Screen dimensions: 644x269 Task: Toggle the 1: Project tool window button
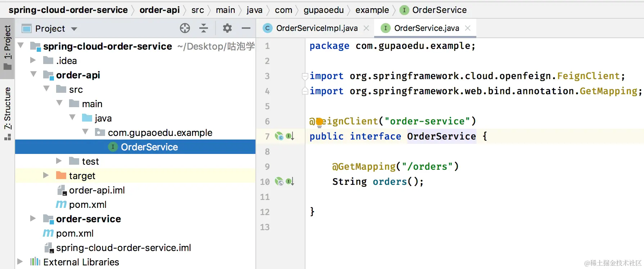click(x=7, y=47)
